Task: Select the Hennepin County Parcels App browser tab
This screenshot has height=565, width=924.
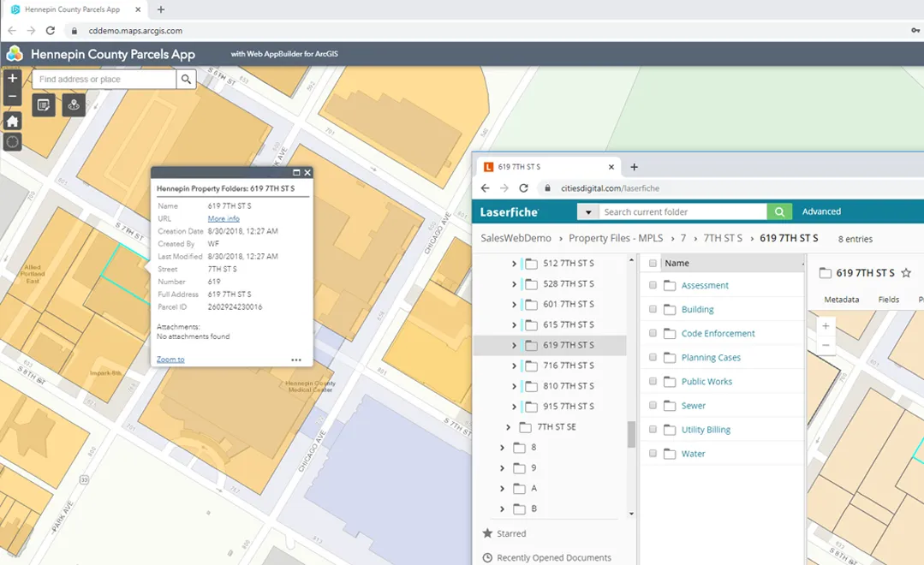Action: point(74,9)
